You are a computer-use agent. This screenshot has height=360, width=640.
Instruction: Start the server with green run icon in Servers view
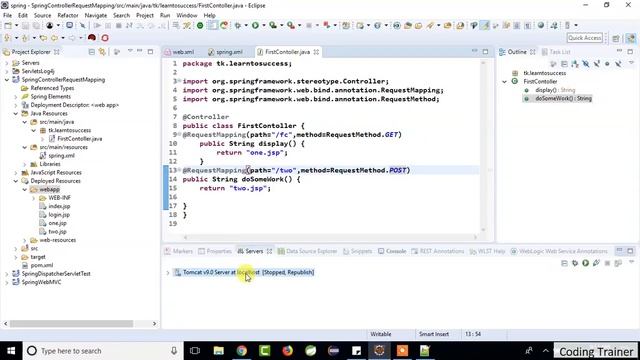pyautogui.click(x=585, y=263)
